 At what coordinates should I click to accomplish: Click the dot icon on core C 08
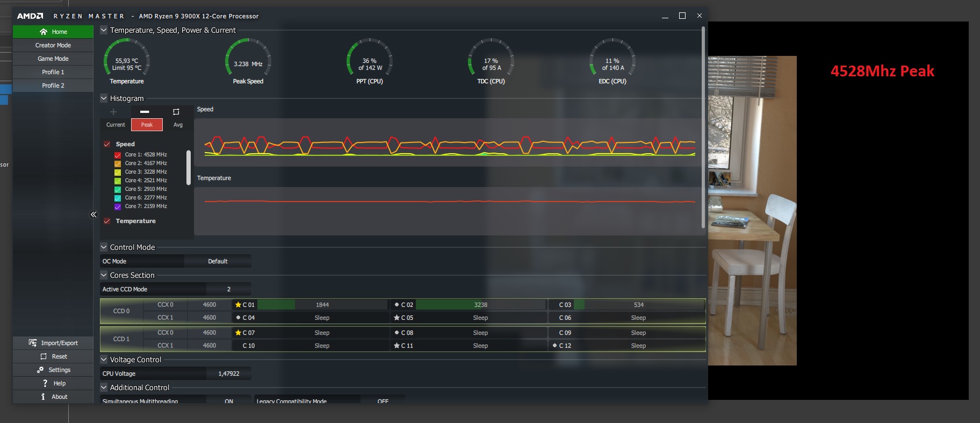point(397,333)
